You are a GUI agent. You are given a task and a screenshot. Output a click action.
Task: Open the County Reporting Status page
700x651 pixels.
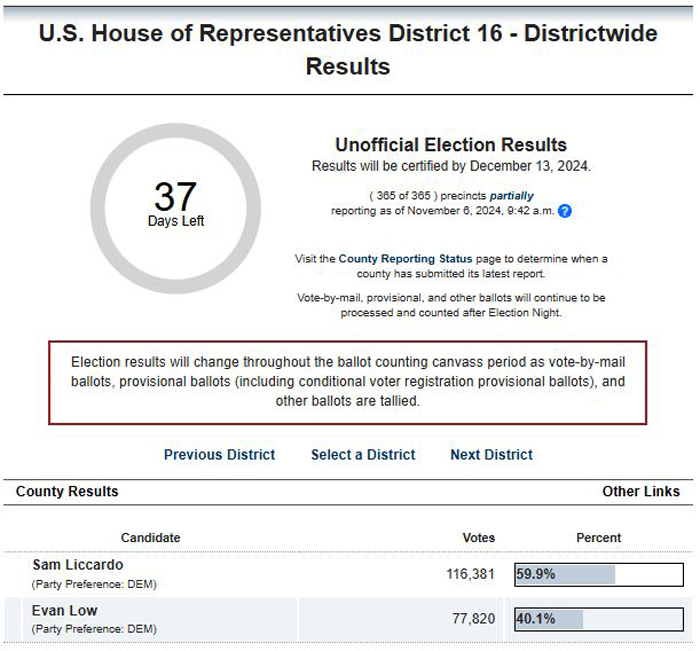click(x=405, y=259)
